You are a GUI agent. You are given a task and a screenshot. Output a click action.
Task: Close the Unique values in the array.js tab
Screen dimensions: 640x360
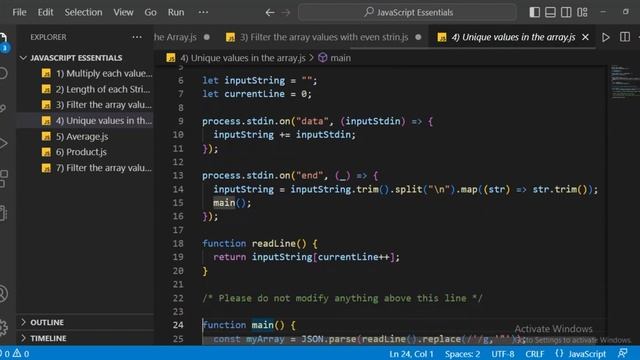click(585, 37)
